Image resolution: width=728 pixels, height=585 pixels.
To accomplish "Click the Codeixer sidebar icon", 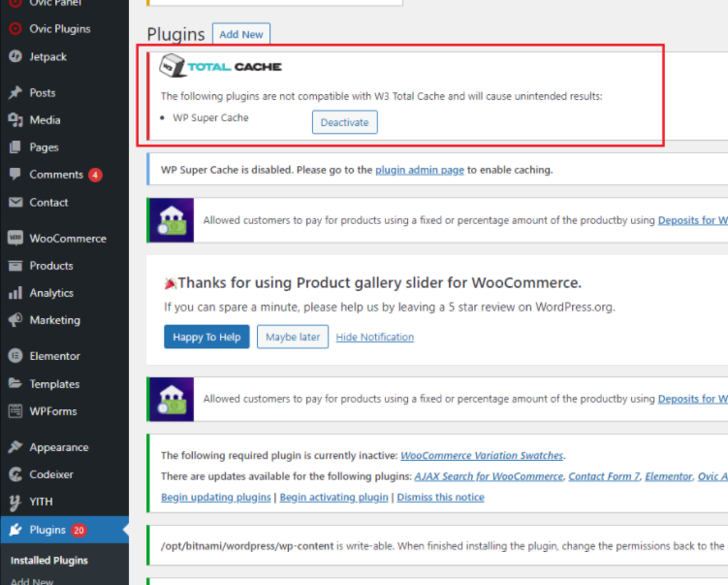I will (16, 474).
